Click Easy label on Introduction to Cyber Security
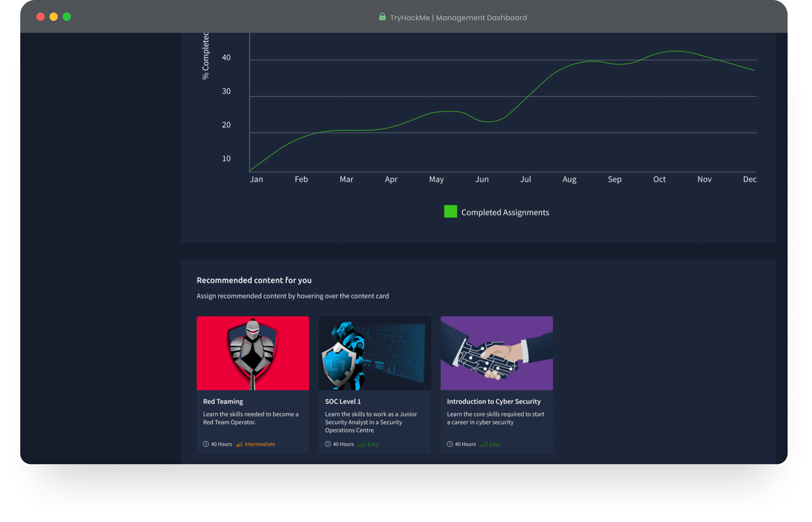812x522 pixels. [495, 444]
